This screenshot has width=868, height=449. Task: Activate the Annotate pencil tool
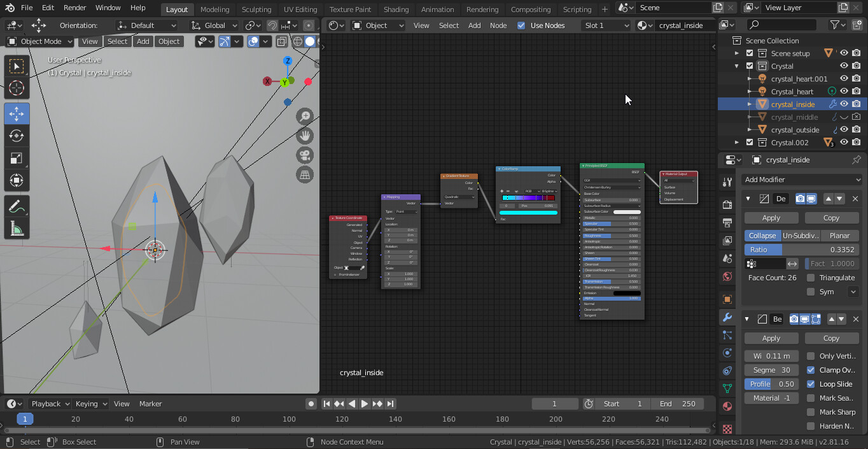(x=17, y=206)
